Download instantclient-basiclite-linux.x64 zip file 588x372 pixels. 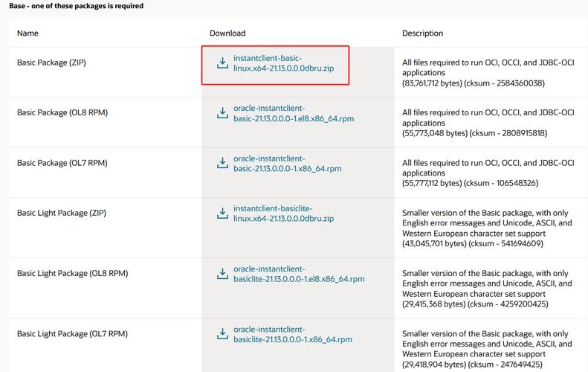[x=283, y=214]
